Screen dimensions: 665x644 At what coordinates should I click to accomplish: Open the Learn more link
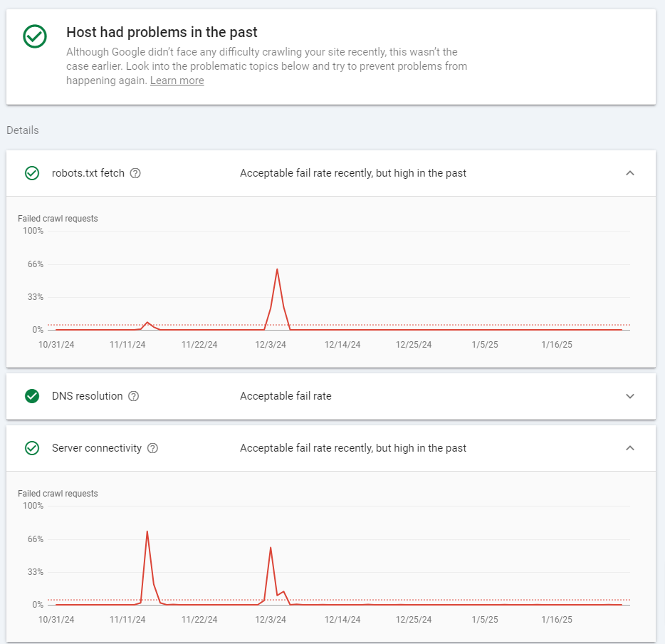pos(177,80)
